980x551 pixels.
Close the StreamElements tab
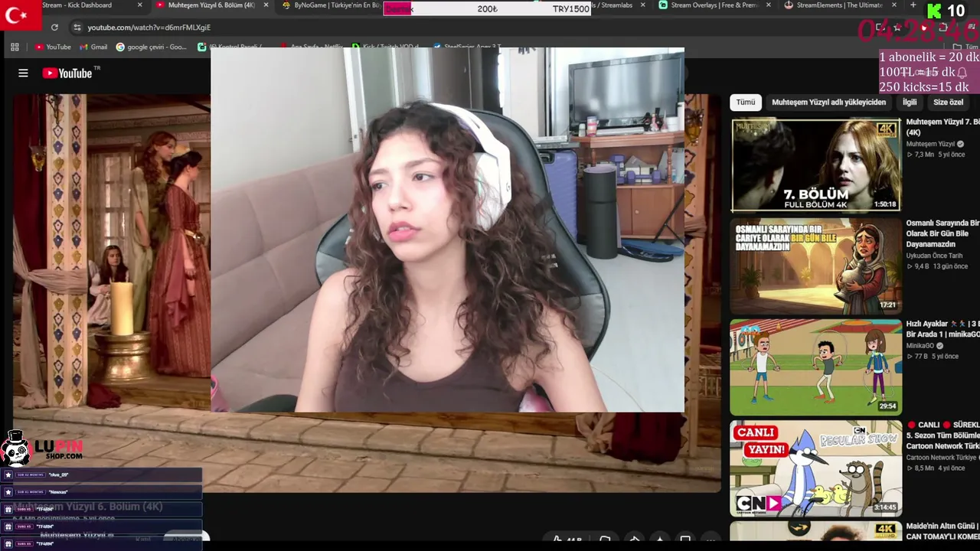click(893, 5)
